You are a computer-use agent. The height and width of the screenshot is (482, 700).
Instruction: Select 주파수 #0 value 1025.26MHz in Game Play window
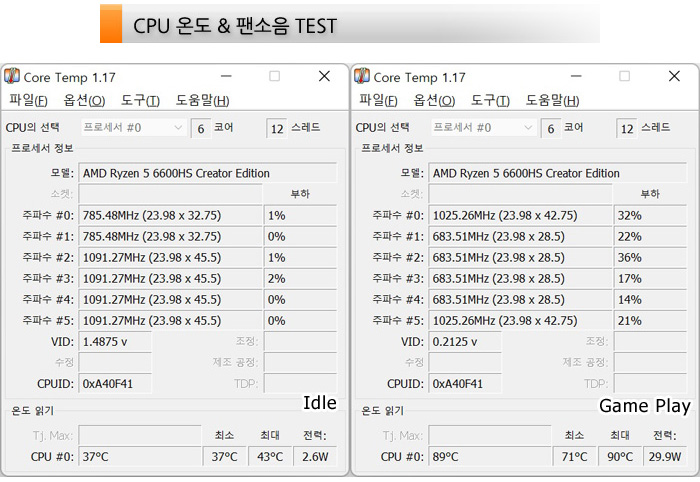(x=521, y=215)
